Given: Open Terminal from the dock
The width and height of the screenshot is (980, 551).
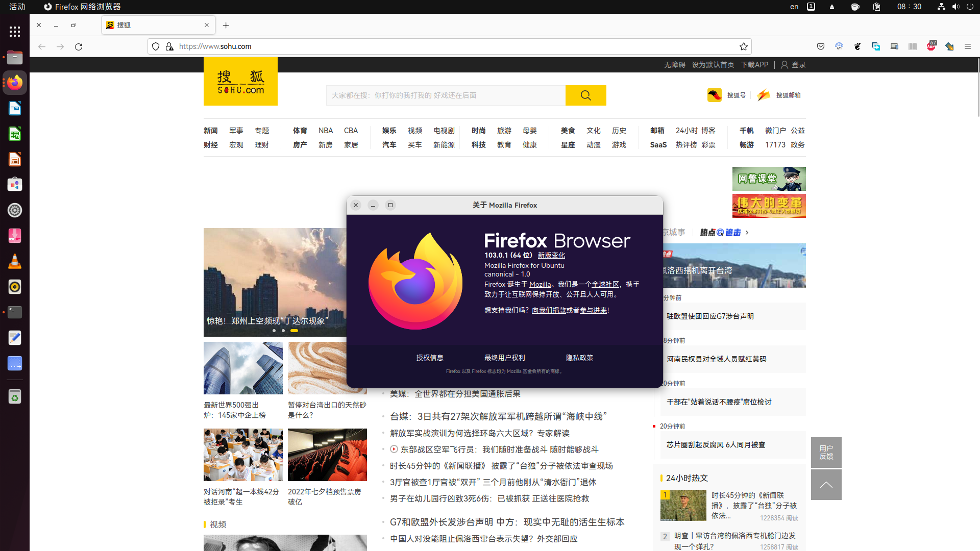Looking at the screenshot, I should [x=15, y=312].
